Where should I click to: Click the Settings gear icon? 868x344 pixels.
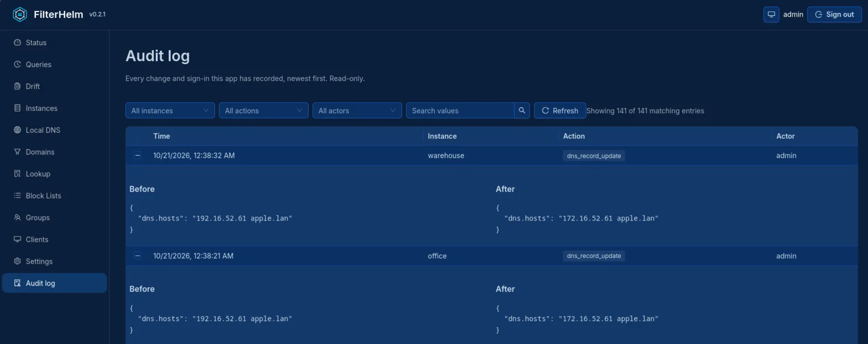point(17,261)
